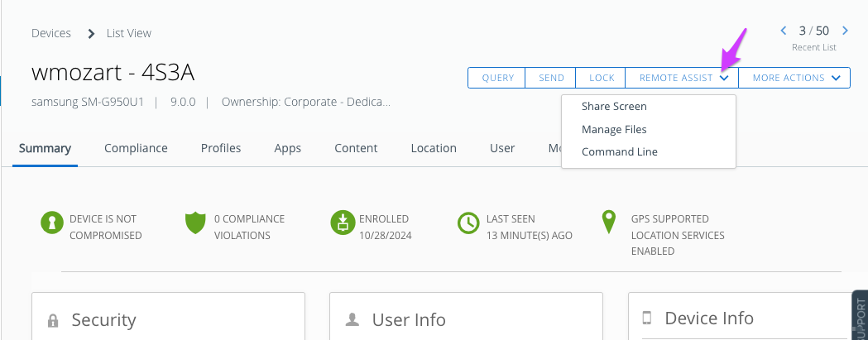Go to the previous device arrow
868x340 pixels.
(x=784, y=31)
